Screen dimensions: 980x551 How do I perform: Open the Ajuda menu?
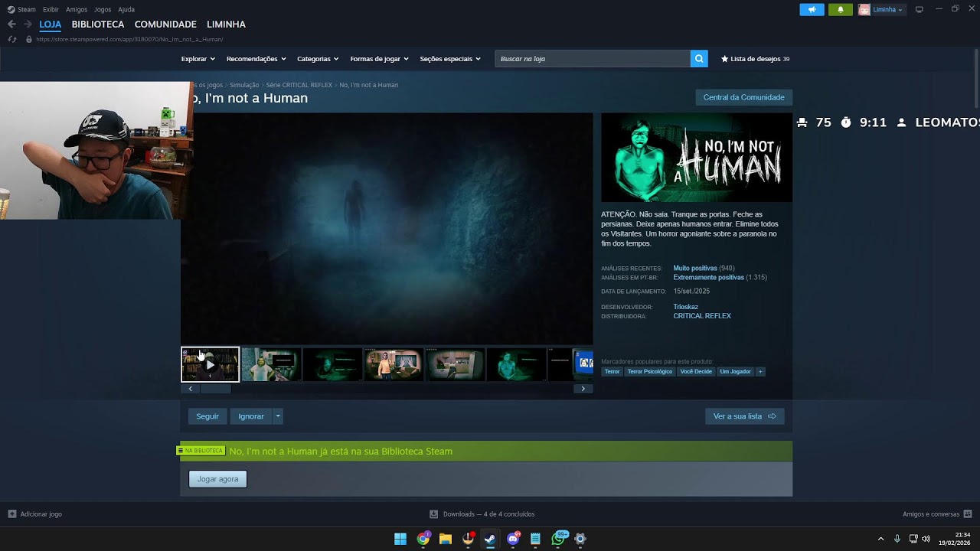126,10
